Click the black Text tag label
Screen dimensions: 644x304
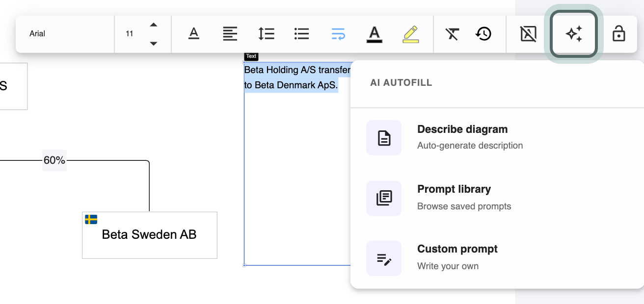251,56
